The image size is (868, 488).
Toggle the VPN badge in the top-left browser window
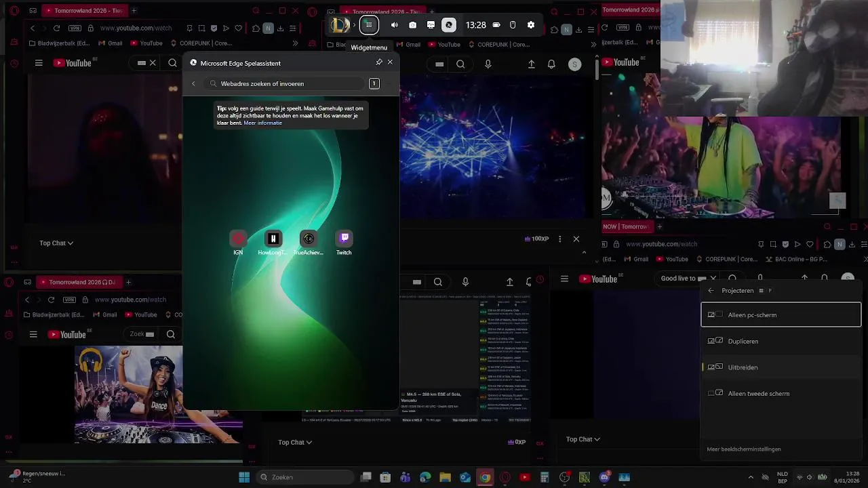(75, 28)
